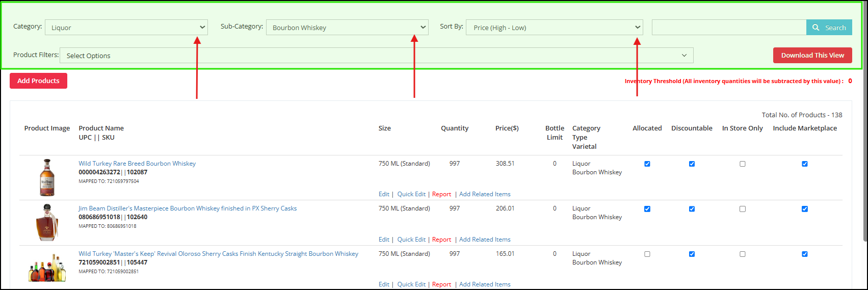Toggle Discountable for Jim Beam Distiller's Masterpiece
The width and height of the screenshot is (868, 290).
[692, 209]
